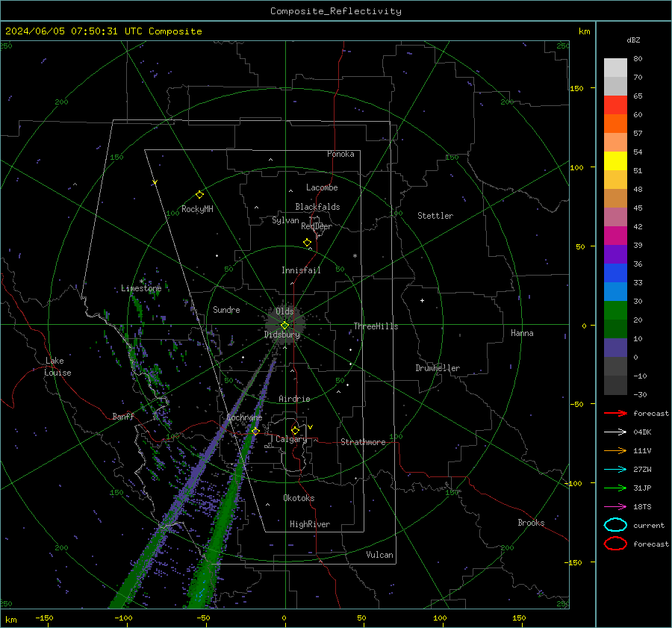The image size is (672, 628).
Task: Select the orange 111V arrow icon
Action: tap(615, 450)
